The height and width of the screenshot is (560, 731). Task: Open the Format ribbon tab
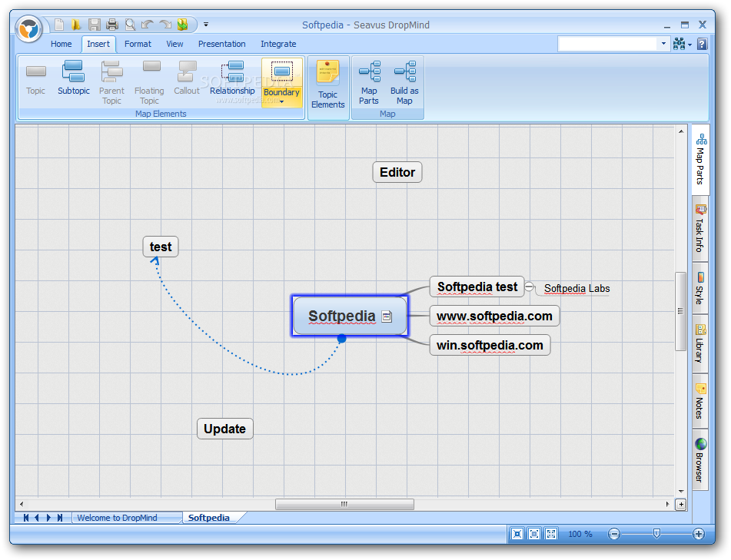coord(138,44)
